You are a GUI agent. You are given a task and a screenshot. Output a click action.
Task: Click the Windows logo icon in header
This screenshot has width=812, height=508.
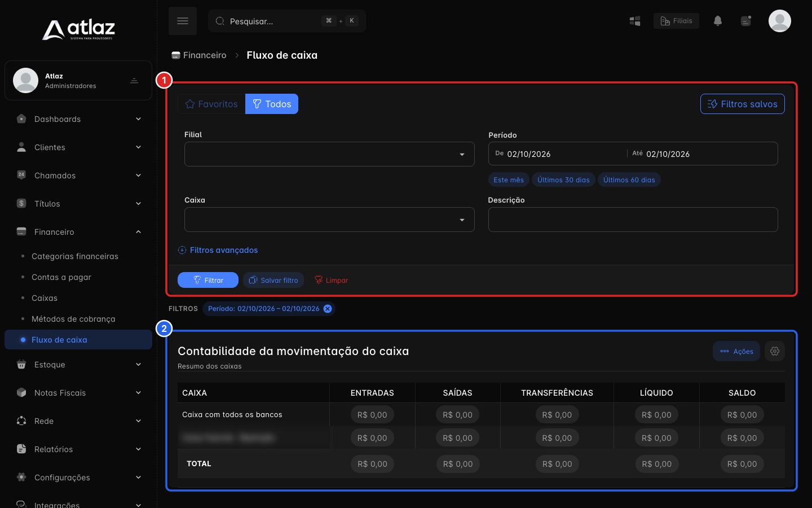(635, 21)
